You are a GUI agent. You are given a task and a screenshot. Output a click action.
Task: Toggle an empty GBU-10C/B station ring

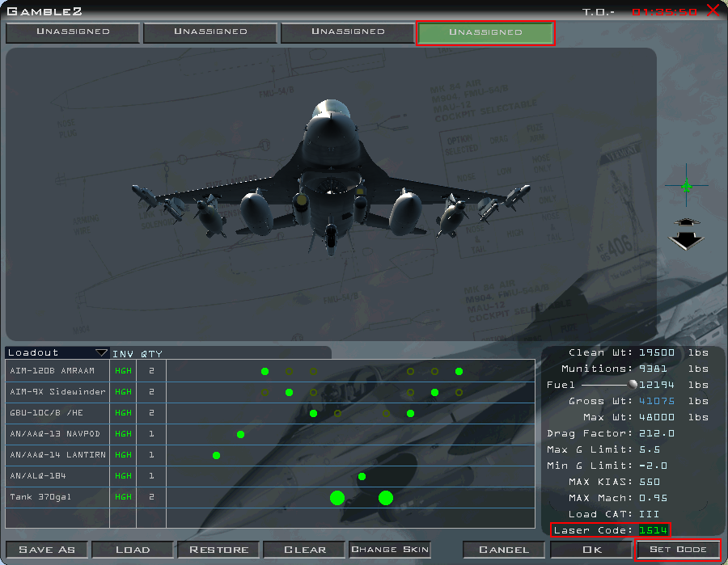[x=337, y=413]
